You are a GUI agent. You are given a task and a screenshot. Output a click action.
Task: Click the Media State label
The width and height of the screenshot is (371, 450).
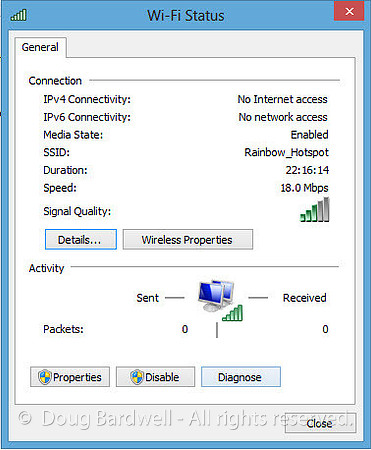click(73, 135)
